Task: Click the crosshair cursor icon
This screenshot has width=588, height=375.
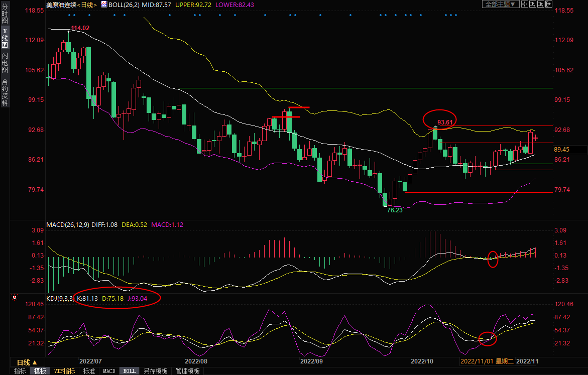Action: tap(524, 4)
